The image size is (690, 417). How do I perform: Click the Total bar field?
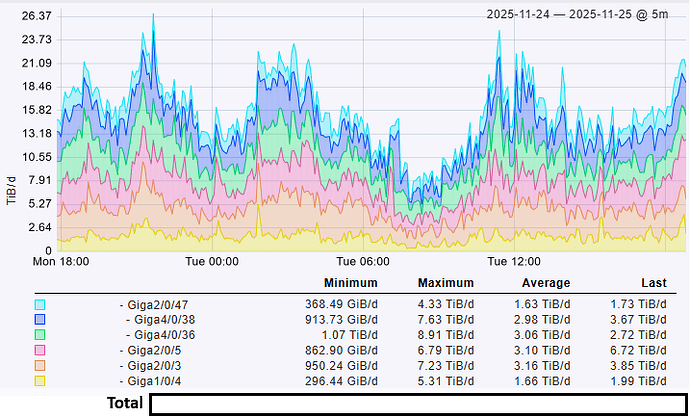click(412, 405)
